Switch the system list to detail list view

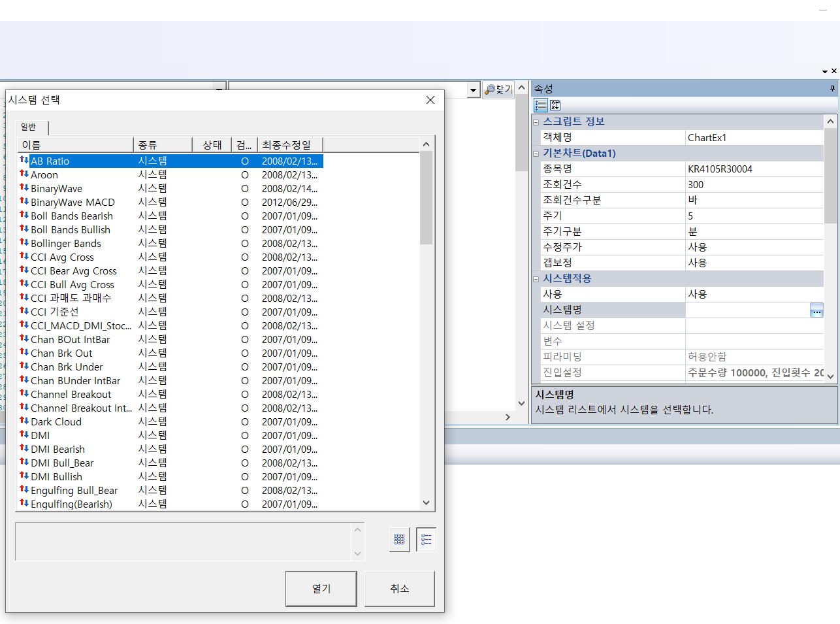(426, 539)
